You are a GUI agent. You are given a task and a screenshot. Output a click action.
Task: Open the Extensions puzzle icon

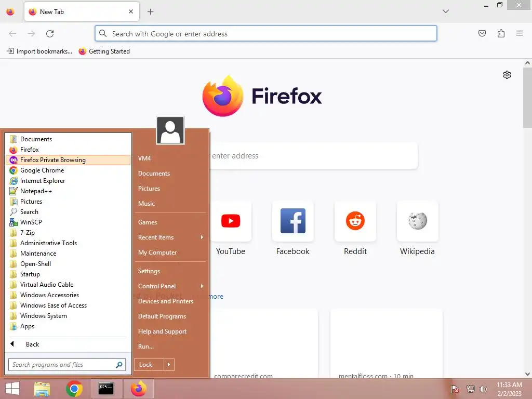click(x=501, y=33)
